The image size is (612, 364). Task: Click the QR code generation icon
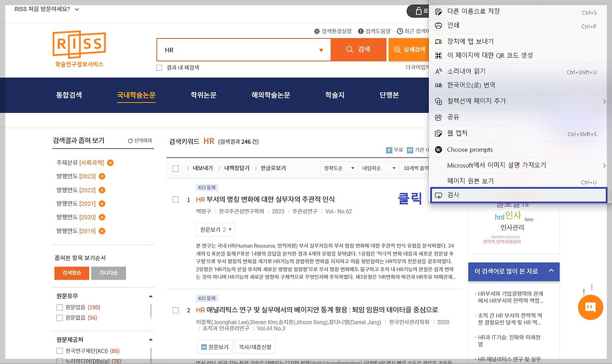click(x=438, y=55)
